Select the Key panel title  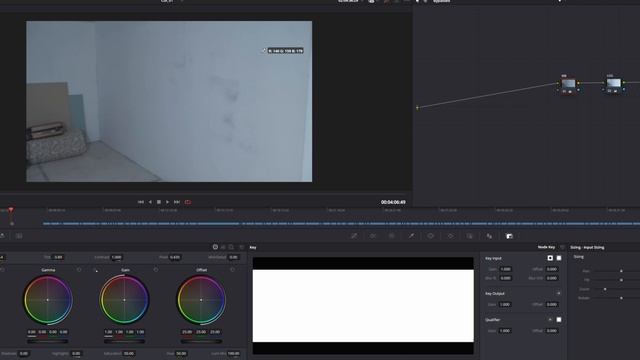click(x=253, y=247)
